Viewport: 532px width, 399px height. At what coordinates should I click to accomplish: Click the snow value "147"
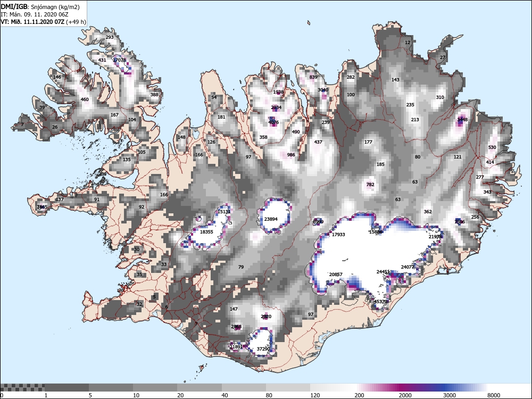234,309
